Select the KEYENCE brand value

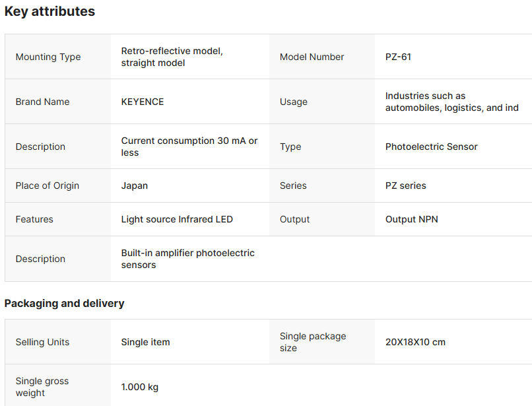click(143, 102)
